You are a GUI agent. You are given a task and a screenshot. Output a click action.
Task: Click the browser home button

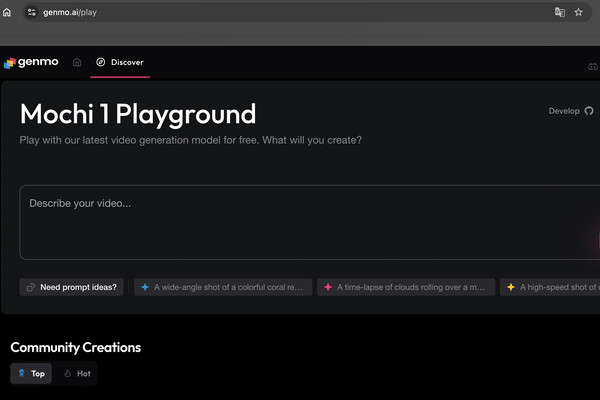pyautogui.click(x=8, y=13)
